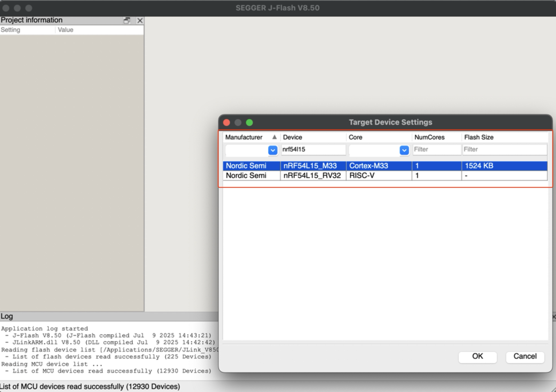Close the Project information panel
This screenshot has height=392, width=556.
[140, 20]
